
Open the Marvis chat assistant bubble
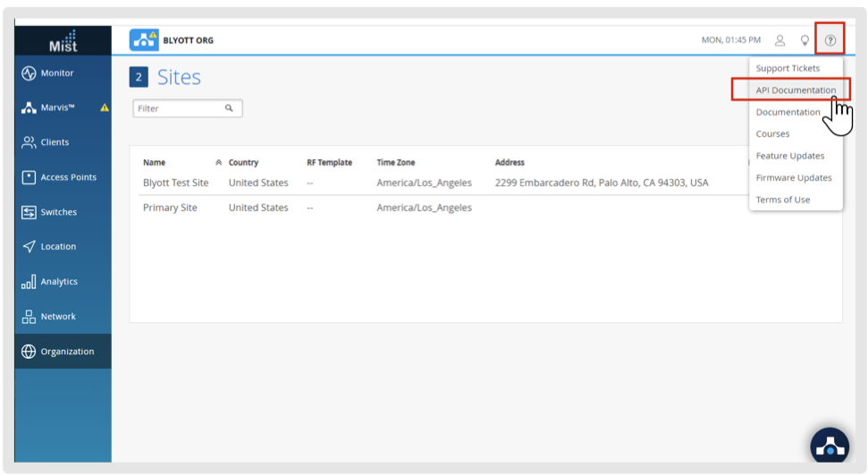pos(830,446)
